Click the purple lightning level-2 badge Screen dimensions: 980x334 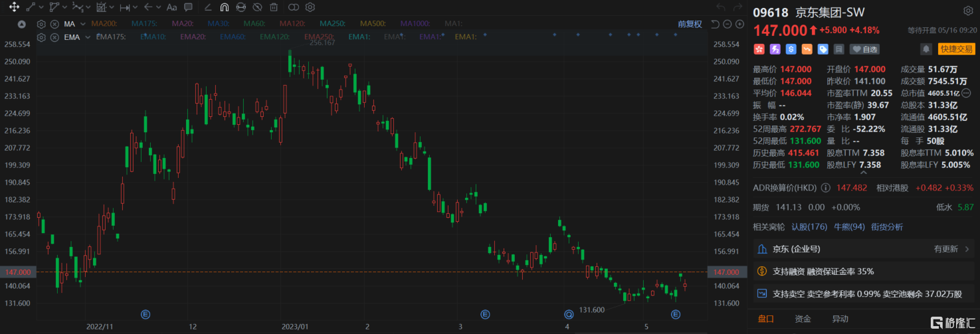tap(775, 48)
